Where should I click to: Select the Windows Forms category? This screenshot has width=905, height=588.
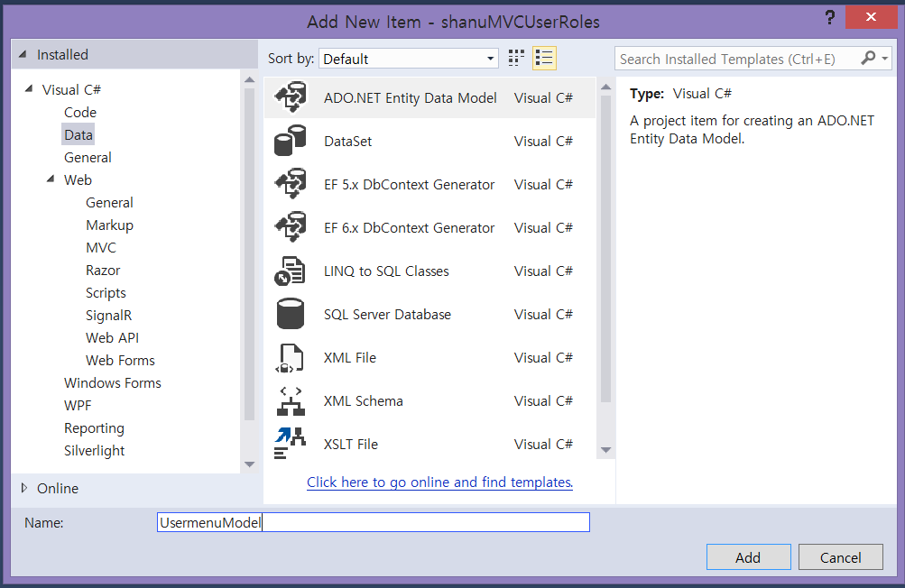(113, 382)
